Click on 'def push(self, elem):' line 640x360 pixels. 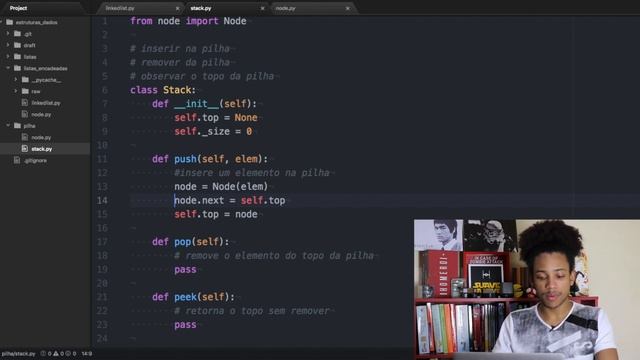coord(210,159)
